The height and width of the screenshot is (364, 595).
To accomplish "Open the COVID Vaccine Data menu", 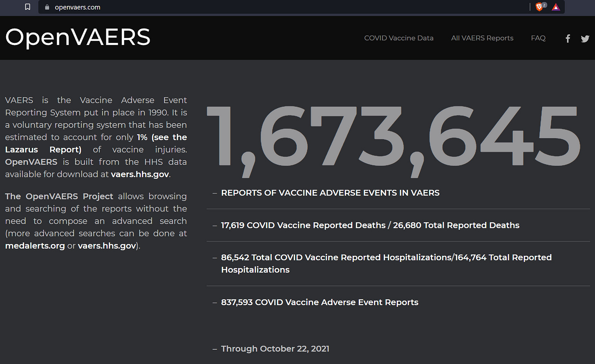I will pyautogui.click(x=399, y=38).
